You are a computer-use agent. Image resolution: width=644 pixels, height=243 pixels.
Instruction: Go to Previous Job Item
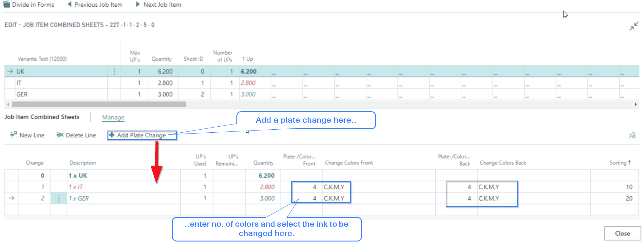point(95,5)
